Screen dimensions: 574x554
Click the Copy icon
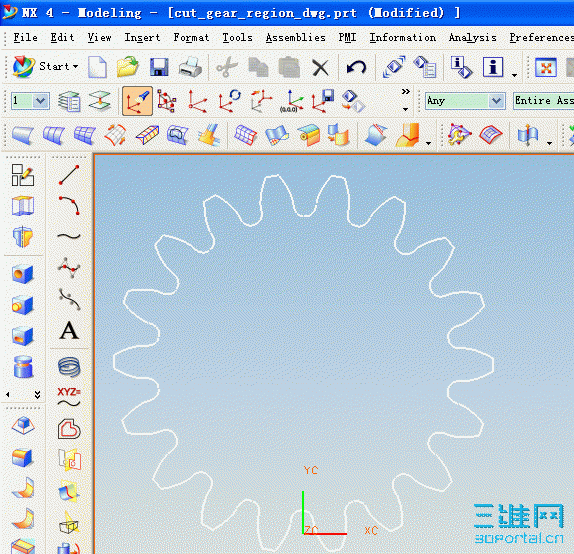click(x=258, y=67)
